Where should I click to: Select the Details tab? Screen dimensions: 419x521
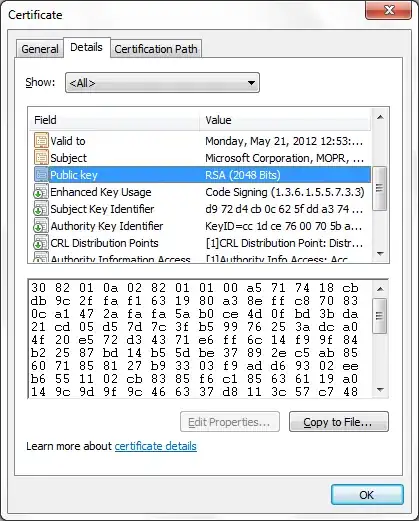(x=86, y=47)
